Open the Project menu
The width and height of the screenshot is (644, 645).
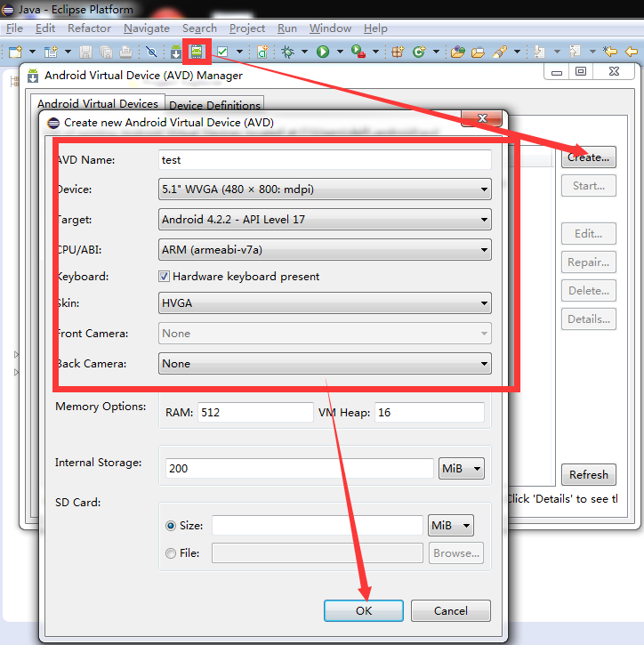[247, 28]
